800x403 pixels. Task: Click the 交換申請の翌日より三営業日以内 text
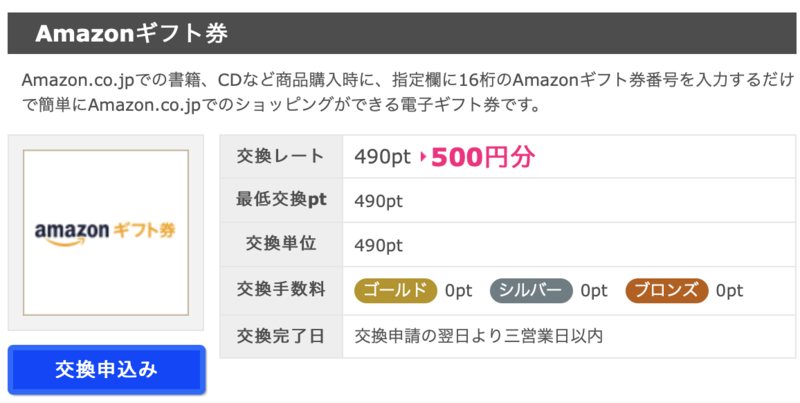click(x=479, y=336)
